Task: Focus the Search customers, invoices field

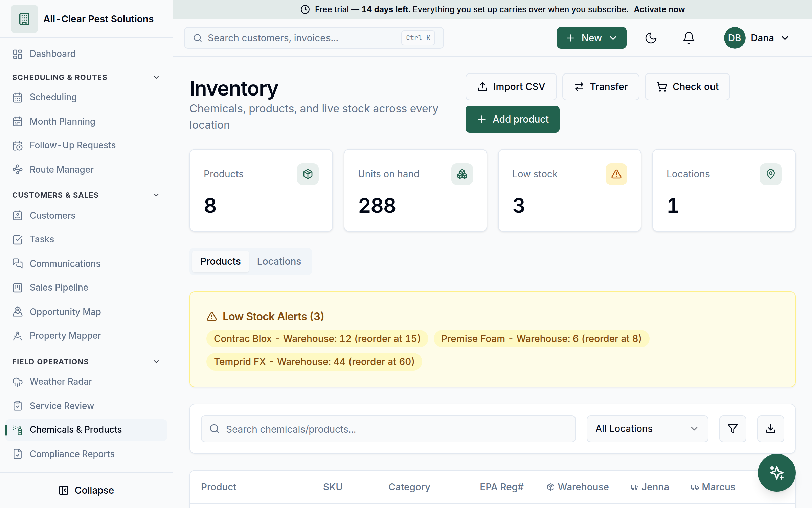Action: coord(314,38)
